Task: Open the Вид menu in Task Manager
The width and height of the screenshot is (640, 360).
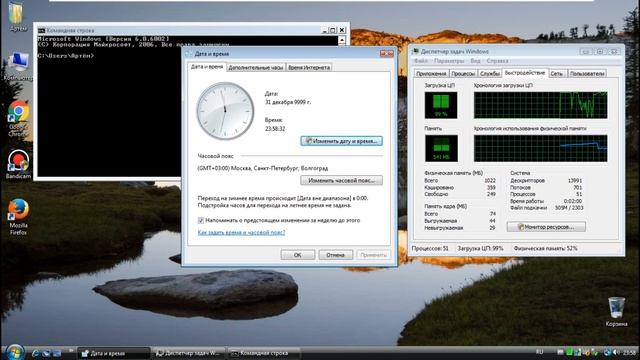Action: [x=476, y=61]
